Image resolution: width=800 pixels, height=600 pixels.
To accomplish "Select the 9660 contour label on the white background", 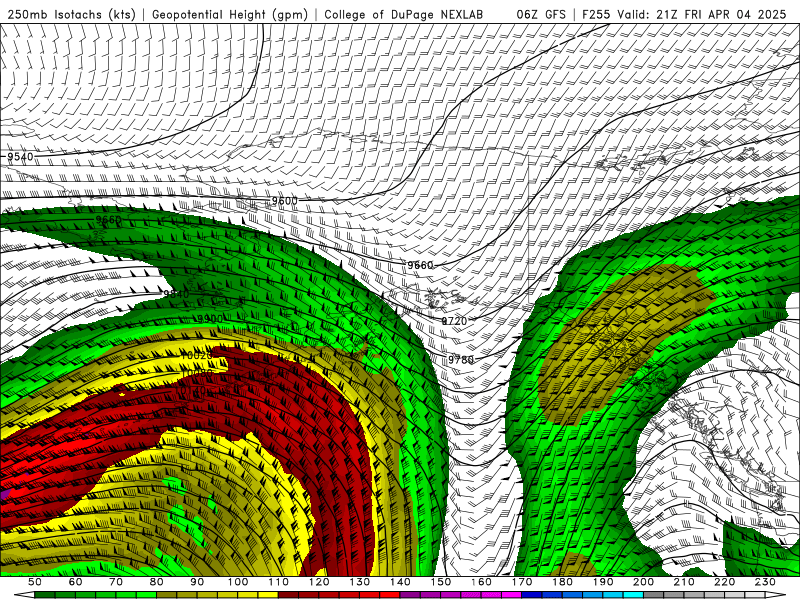I will click(x=420, y=265).
